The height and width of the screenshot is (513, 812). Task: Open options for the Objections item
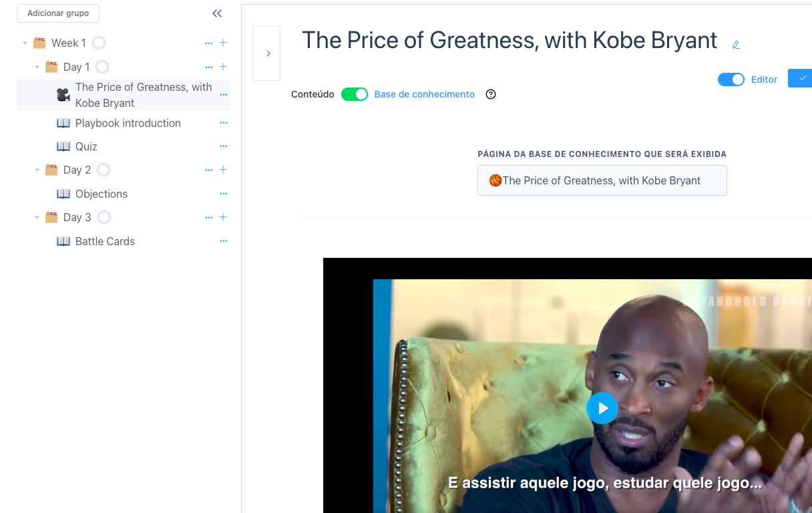[224, 194]
